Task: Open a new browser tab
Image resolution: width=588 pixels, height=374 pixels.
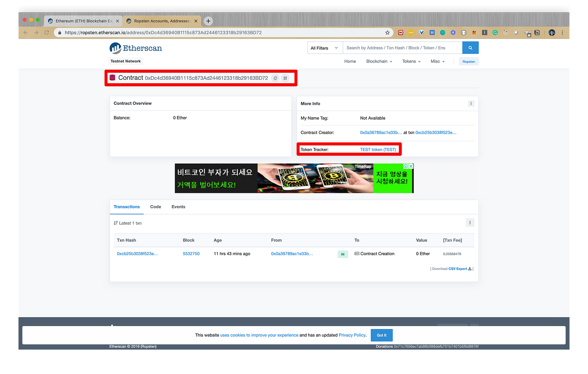Action: [208, 21]
